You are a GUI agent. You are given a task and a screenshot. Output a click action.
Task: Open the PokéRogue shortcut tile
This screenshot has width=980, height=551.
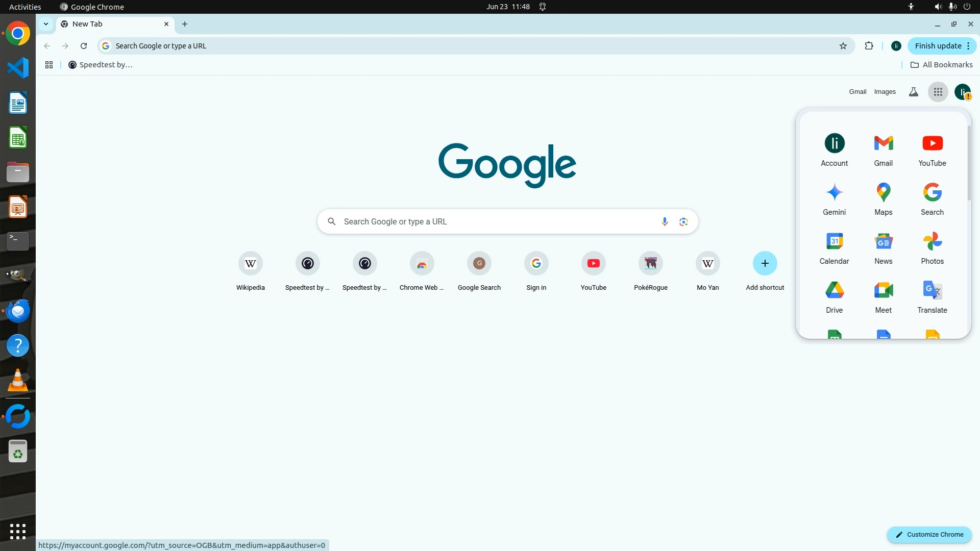650,264
